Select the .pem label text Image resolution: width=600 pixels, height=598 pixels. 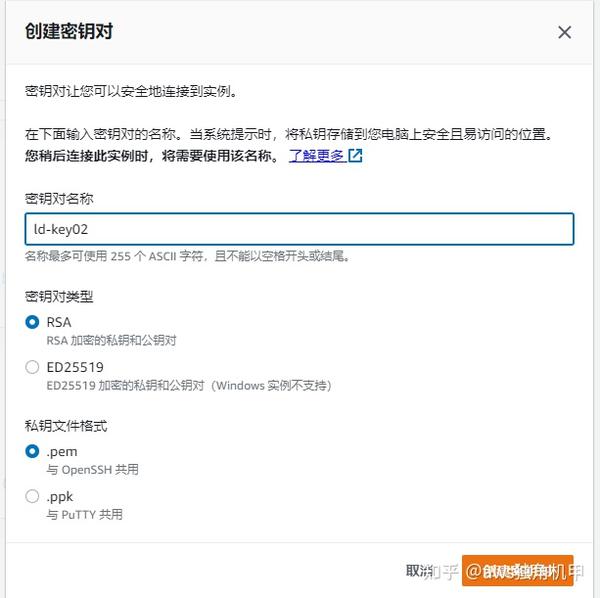[62, 452]
